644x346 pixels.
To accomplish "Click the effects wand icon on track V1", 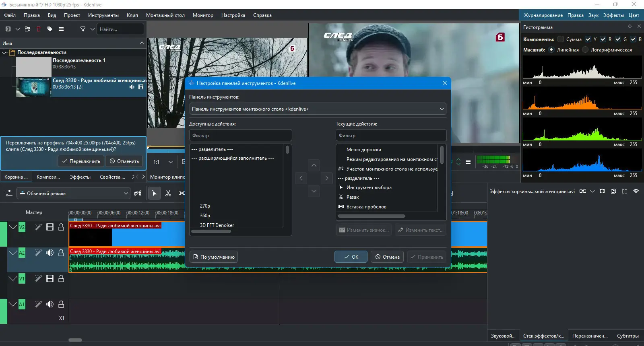I will click(38, 278).
